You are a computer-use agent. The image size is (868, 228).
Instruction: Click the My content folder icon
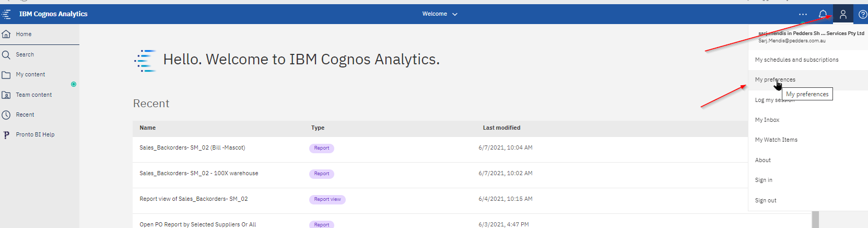6,75
